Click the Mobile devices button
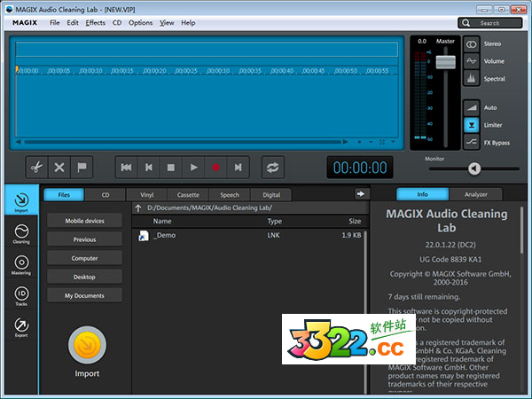 (84, 221)
